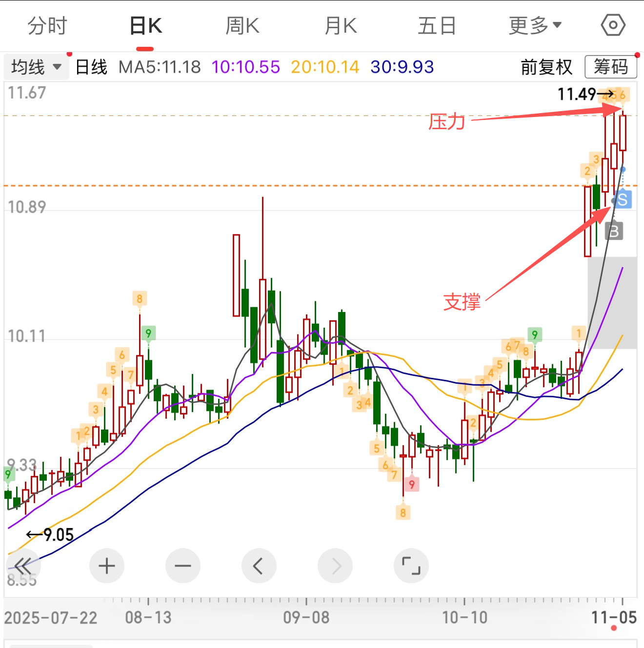Image resolution: width=644 pixels, height=648 pixels.
Task: Move chart left with single arrow
Action: coord(259,566)
